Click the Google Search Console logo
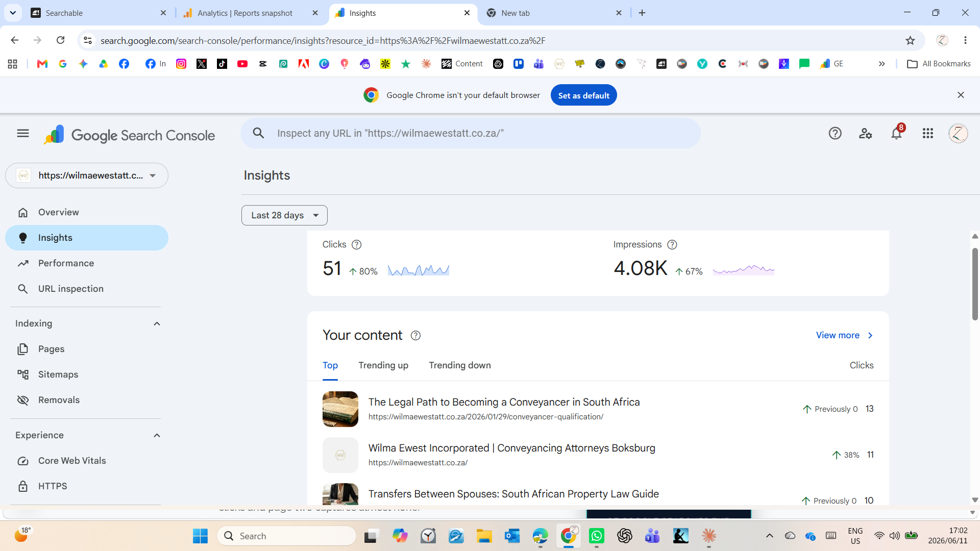This screenshot has width=980, height=551. [129, 135]
